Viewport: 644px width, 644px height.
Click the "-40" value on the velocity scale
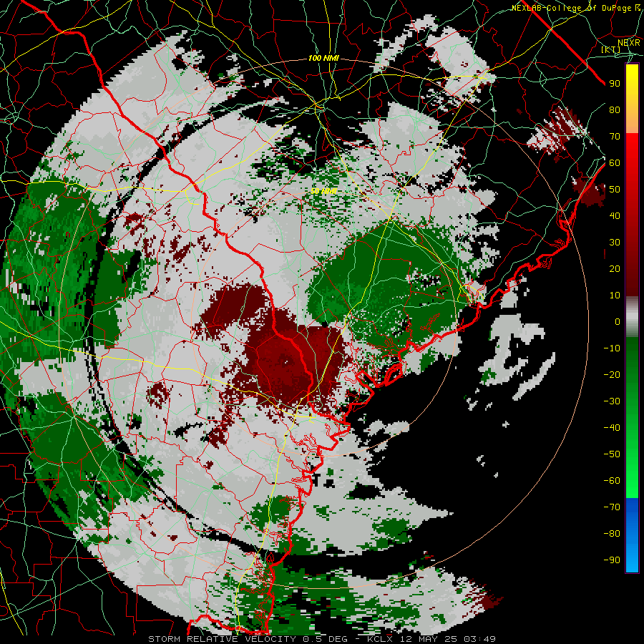click(612, 428)
